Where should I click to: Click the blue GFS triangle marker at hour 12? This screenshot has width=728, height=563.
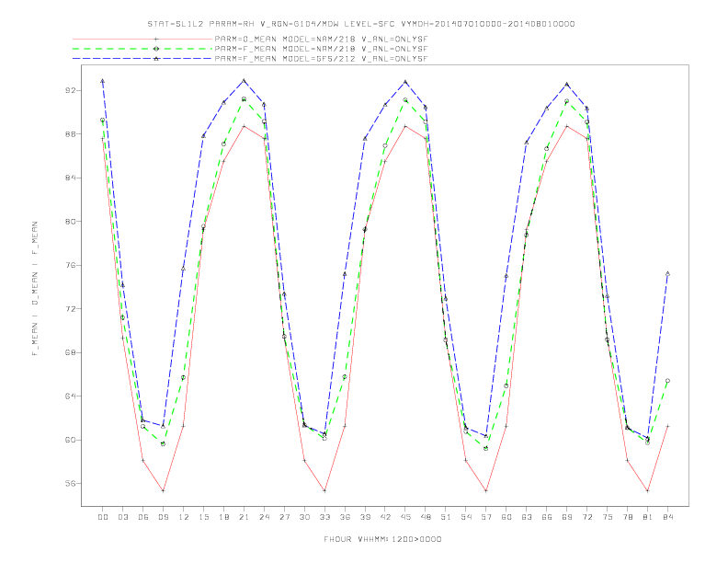tap(184, 269)
